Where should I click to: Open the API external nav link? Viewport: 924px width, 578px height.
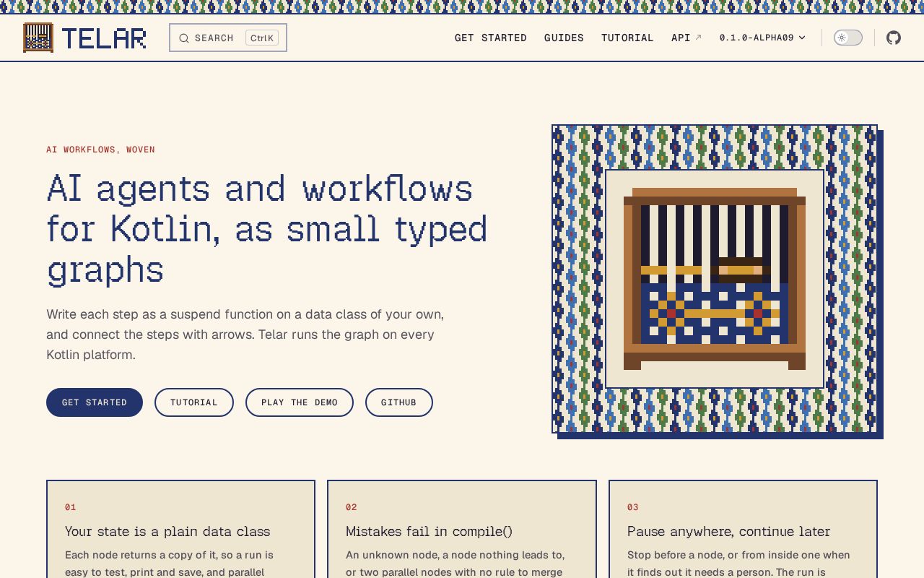(x=687, y=38)
